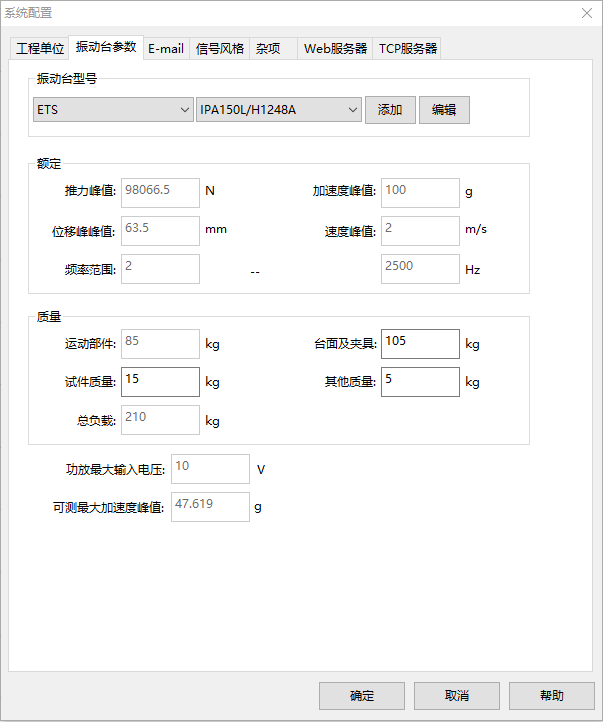The height and width of the screenshot is (722, 603).
Task: Click the 其他质量 input field
Action: click(x=420, y=382)
